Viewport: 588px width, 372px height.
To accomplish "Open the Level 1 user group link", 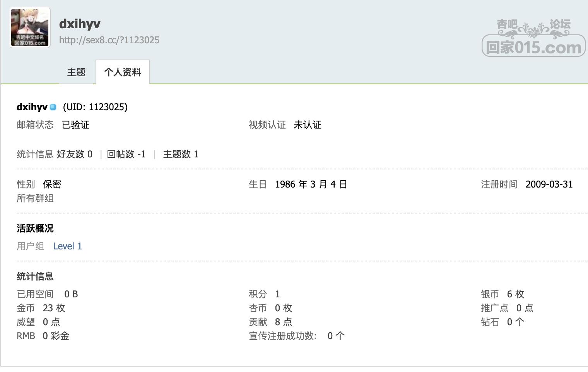I will [x=68, y=246].
